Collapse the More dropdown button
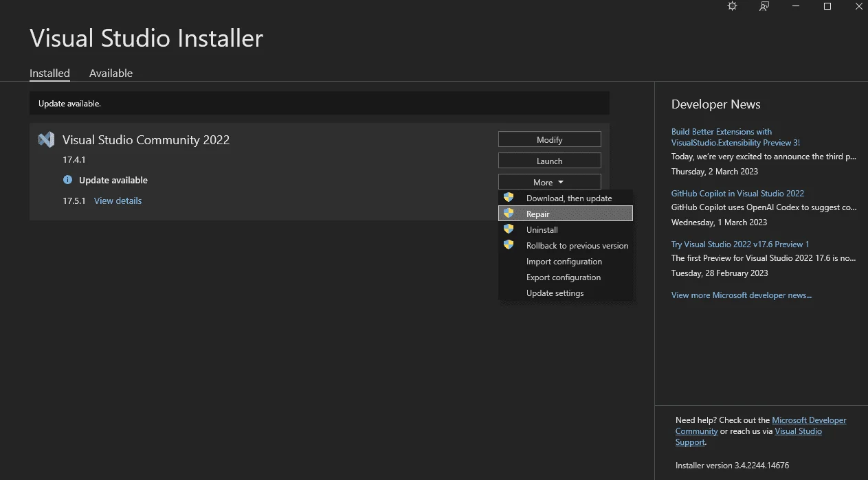868x480 pixels. click(x=549, y=182)
